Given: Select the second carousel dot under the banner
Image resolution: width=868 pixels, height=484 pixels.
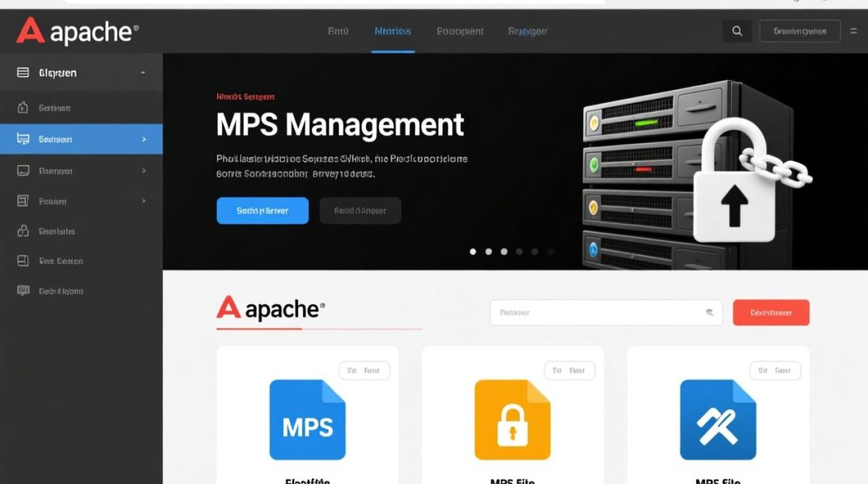Looking at the screenshot, I should tap(488, 252).
